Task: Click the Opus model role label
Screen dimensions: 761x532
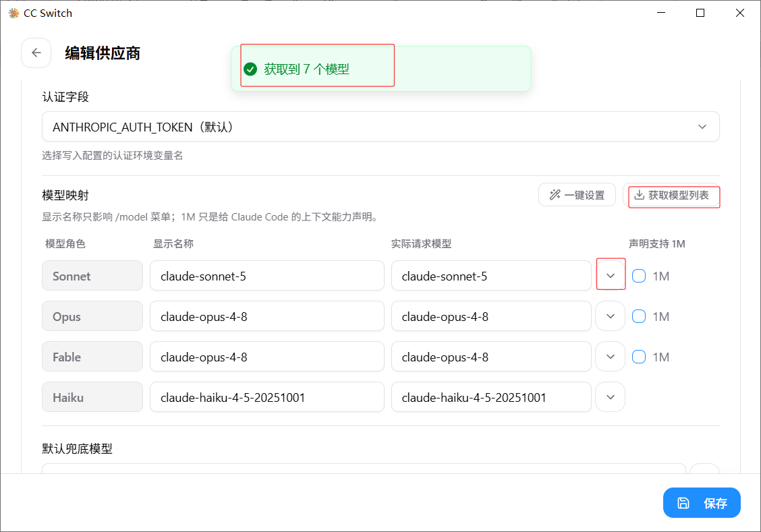Action: coord(92,316)
